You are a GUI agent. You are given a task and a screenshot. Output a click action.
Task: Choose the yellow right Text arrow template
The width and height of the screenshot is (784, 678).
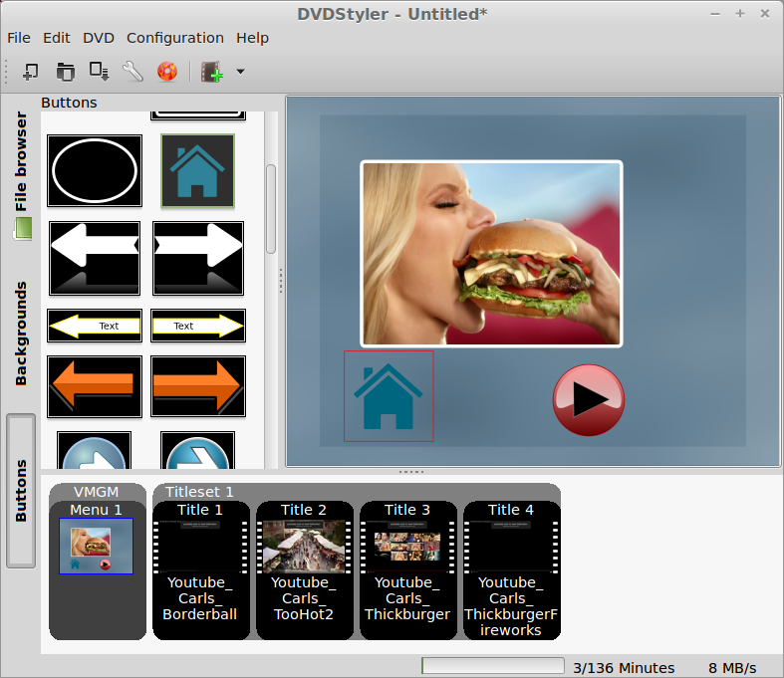point(197,326)
